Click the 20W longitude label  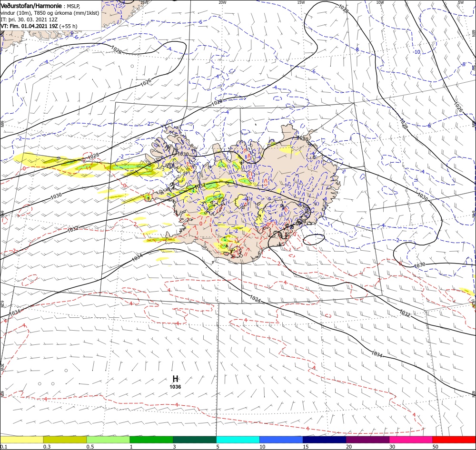click(222, 2)
